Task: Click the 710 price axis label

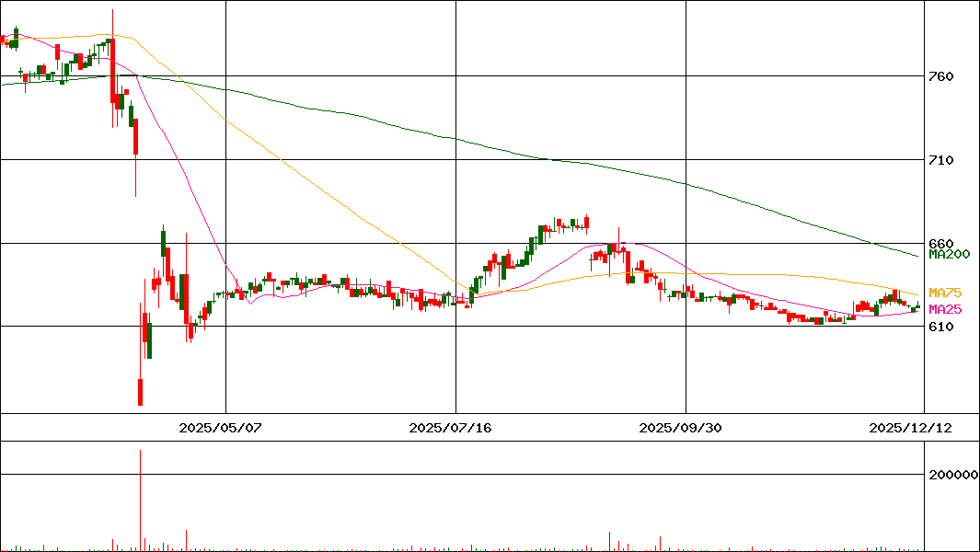Action: [x=940, y=160]
